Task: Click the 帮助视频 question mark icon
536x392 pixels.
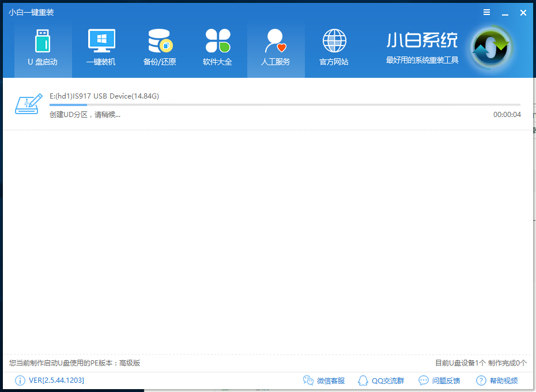Action: point(480,380)
